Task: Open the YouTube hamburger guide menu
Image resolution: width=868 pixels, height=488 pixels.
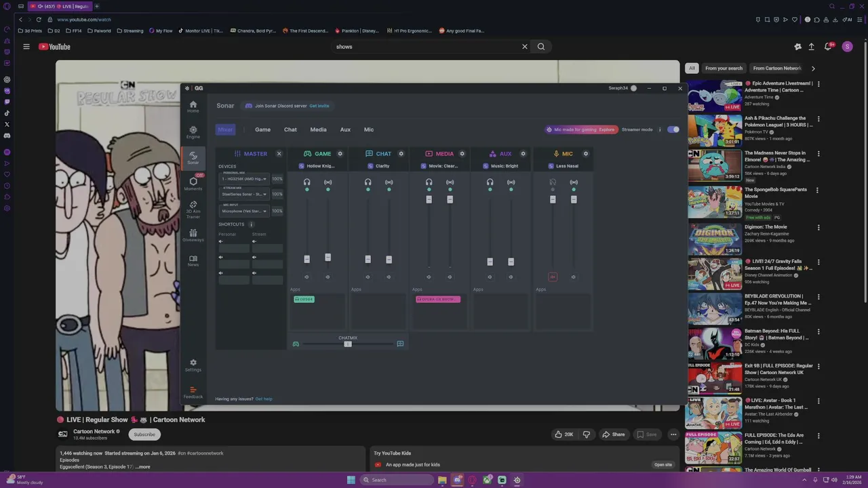Action: click(x=26, y=47)
